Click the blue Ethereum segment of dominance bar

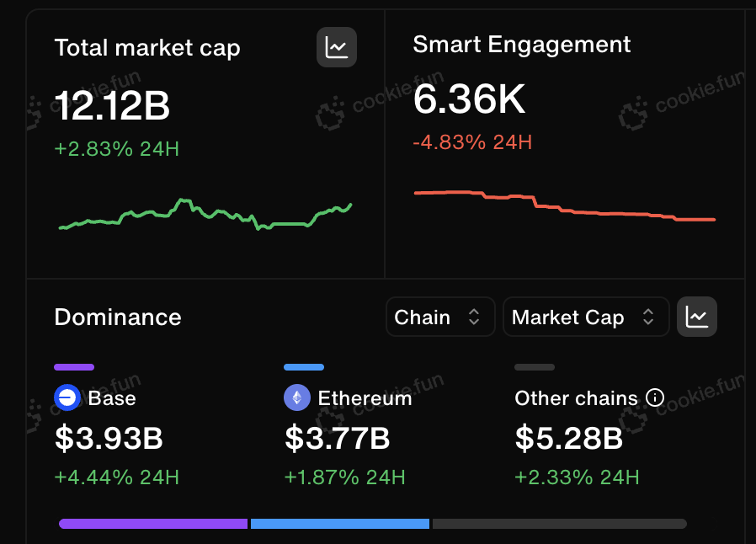340,524
